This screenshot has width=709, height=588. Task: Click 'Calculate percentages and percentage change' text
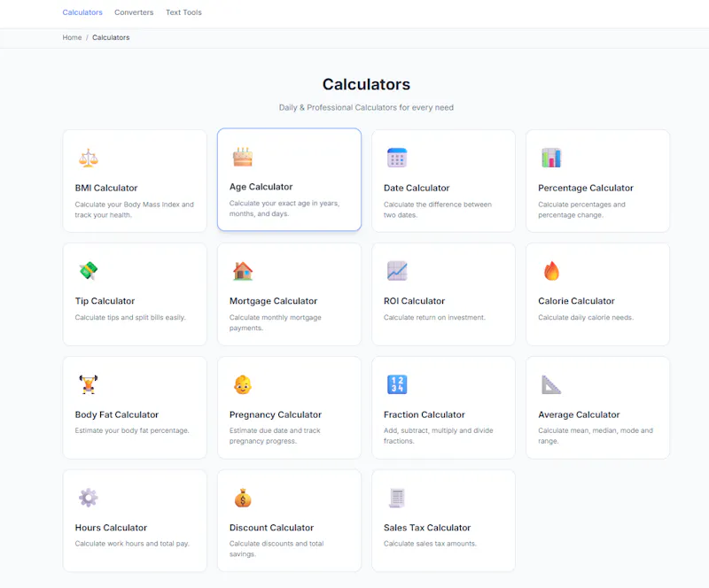coord(582,210)
